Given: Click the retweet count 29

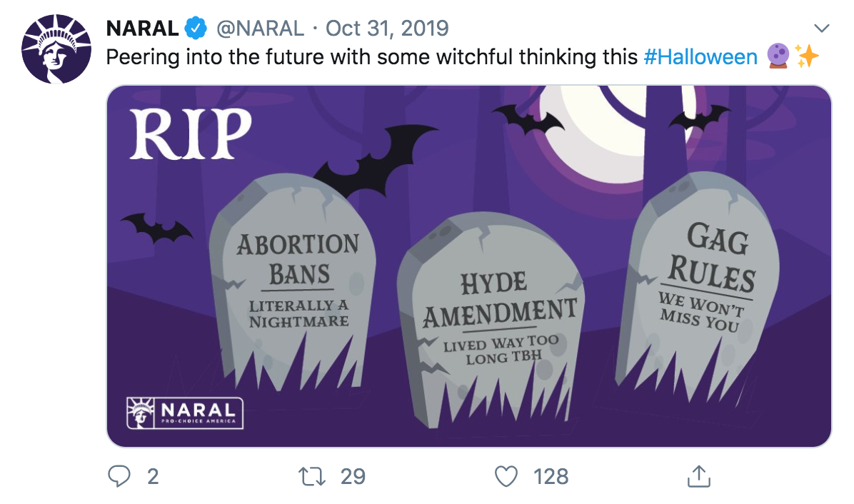Looking at the screenshot, I should (353, 477).
